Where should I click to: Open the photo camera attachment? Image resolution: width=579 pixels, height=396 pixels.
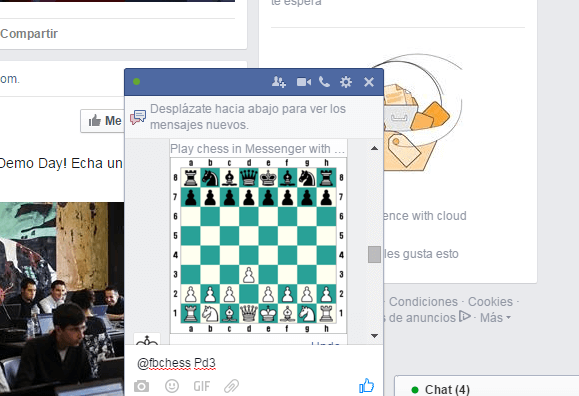[141, 386]
